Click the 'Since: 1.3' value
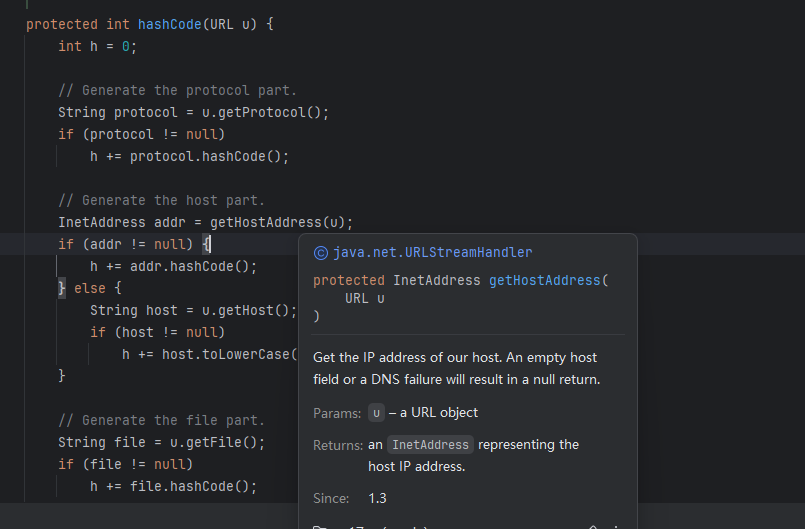Viewport: 805px width, 529px height. point(377,498)
